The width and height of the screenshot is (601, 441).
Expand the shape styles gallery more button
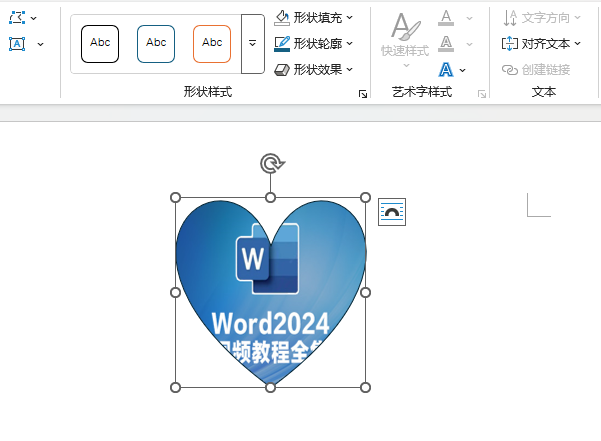click(253, 44)
